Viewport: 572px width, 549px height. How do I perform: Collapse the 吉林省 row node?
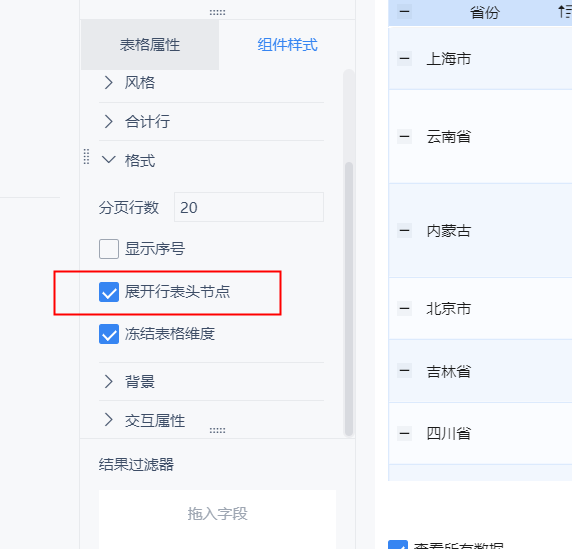404,371
